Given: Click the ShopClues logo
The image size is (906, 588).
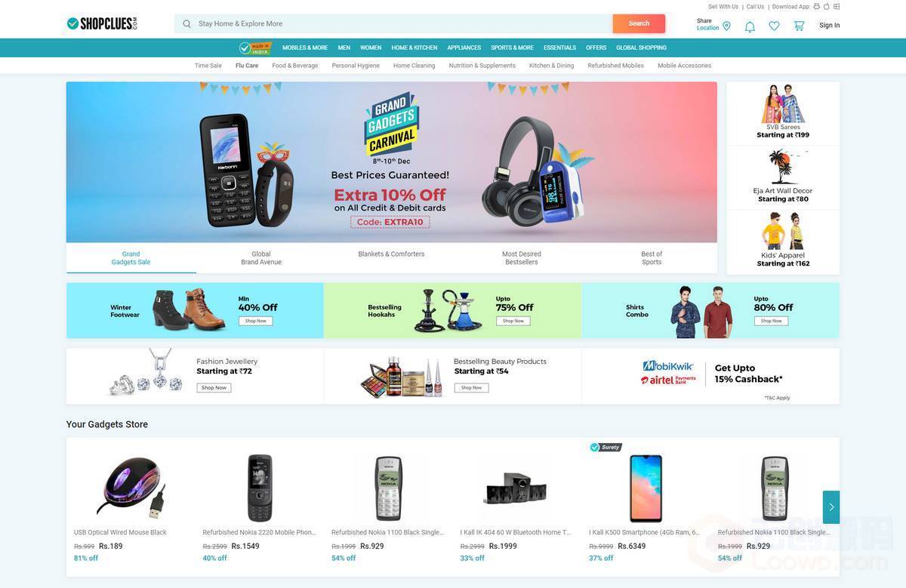Looking at the screenshot, I should (x=102, y=23).
